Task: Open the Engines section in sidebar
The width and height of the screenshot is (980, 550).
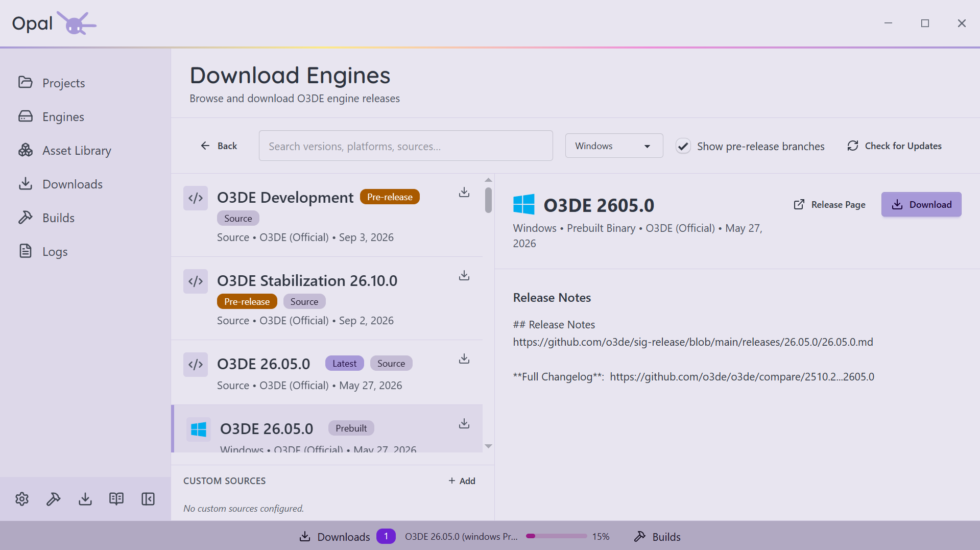Action: pos(51,116)
